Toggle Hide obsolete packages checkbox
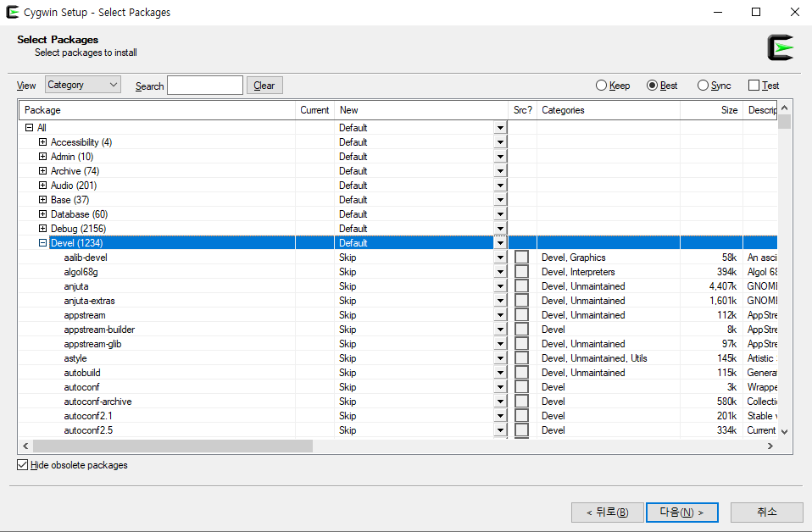This screenshot has height=532, width=812. tap(22, 465)
